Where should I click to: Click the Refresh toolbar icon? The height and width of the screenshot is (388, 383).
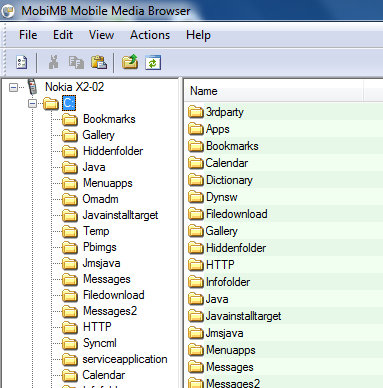[x=153, y=62]
